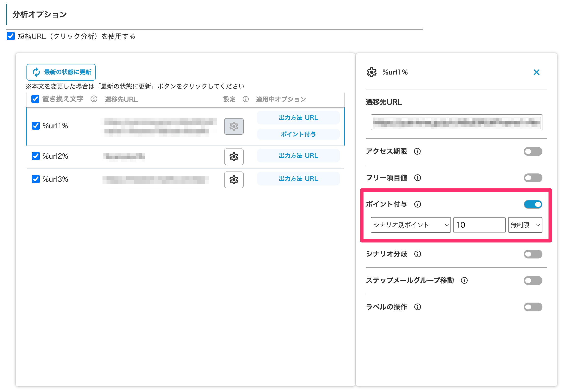Click info icon next to フリー項目値
This screenshot has width=564, height=392.
coord(417,178)
